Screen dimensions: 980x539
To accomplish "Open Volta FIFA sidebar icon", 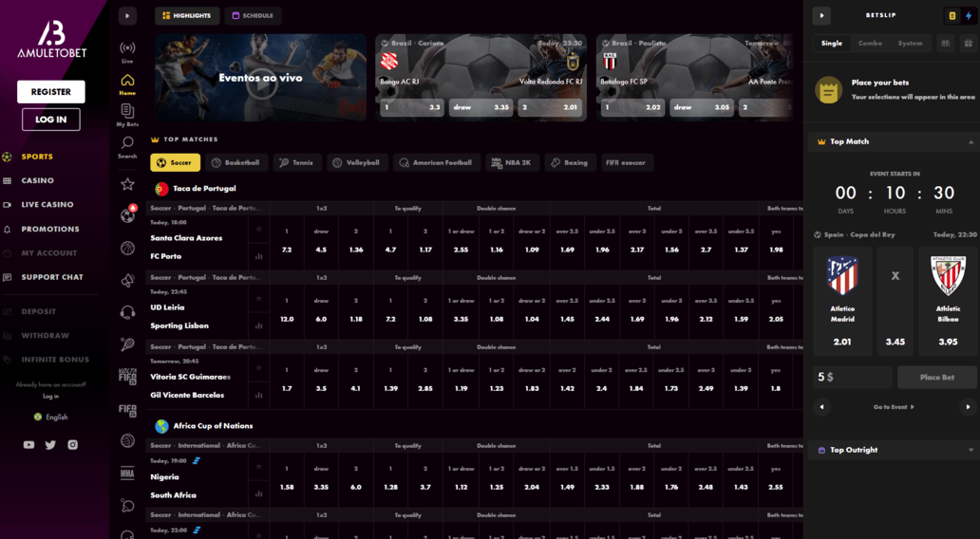I will pyautogui.click(x=127, y=376).
